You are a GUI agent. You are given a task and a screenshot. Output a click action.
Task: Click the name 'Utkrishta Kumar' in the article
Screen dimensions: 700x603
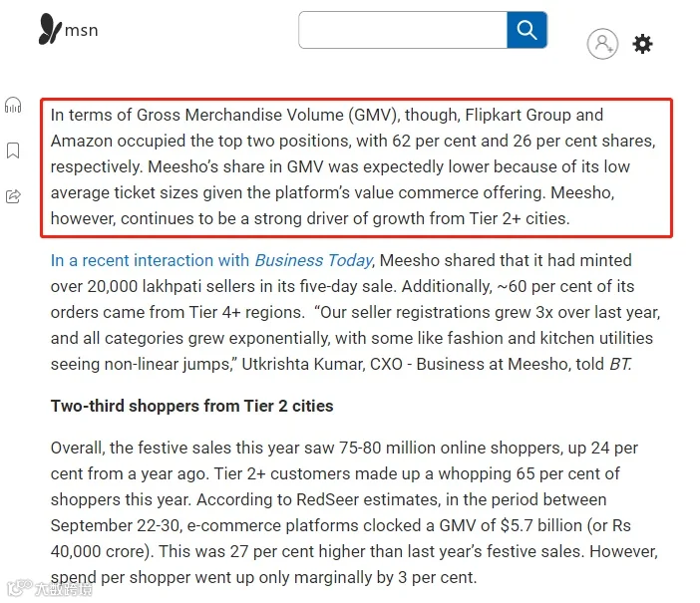tap(303, 364)
